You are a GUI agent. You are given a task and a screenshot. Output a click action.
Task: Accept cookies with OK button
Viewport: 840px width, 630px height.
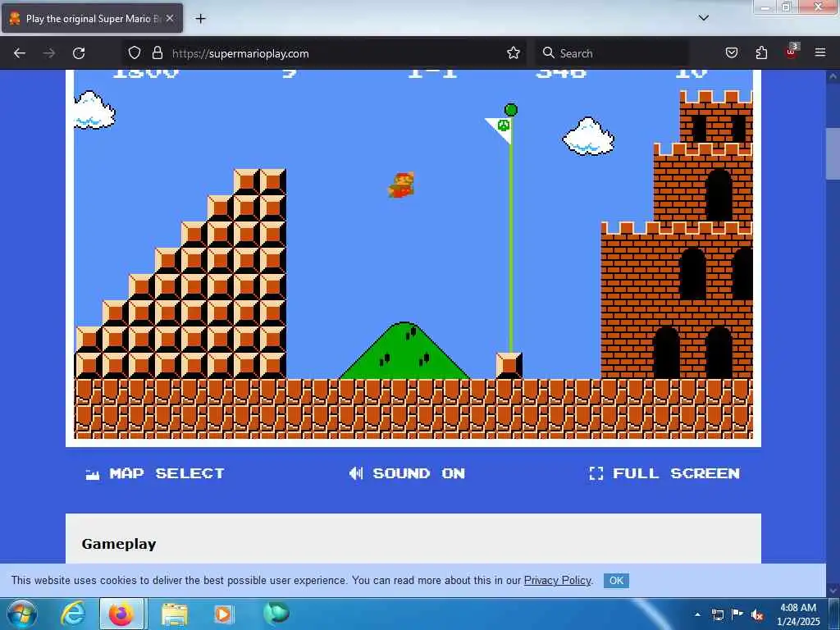point(616,581)
